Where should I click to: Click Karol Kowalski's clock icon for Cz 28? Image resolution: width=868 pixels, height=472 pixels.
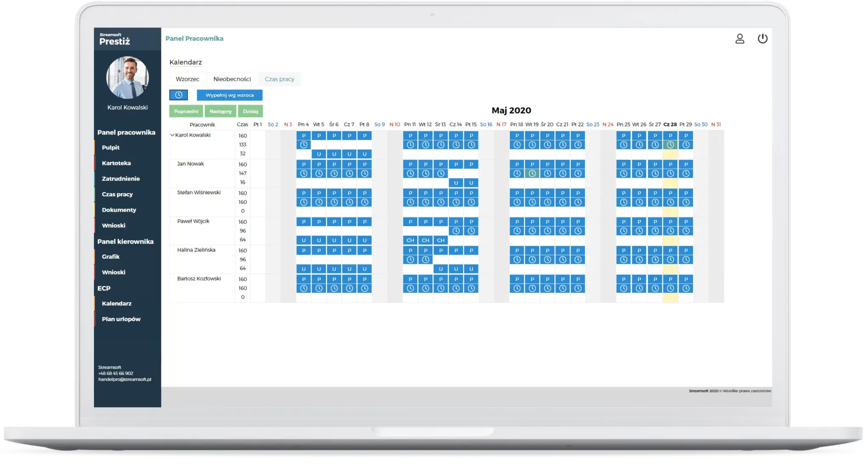(x=670, y=145)
